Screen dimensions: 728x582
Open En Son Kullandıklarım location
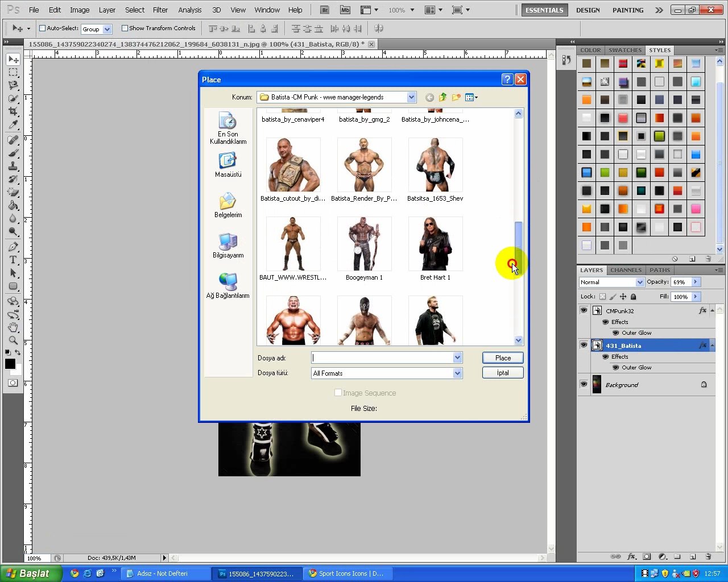point(227,128)
